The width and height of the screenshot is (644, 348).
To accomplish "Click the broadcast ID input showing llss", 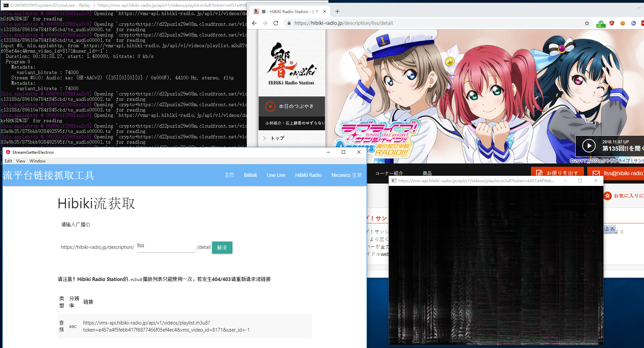I will pos(166,246).
